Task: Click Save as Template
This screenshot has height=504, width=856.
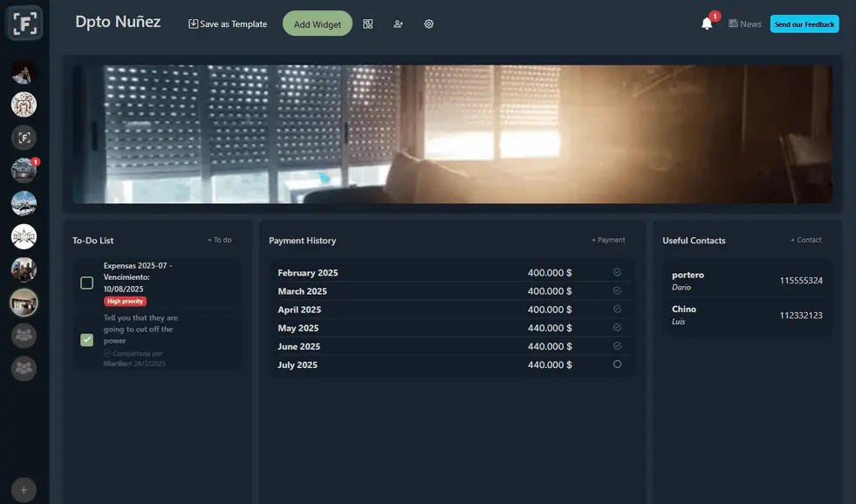Action: click(x=228, y=24)
